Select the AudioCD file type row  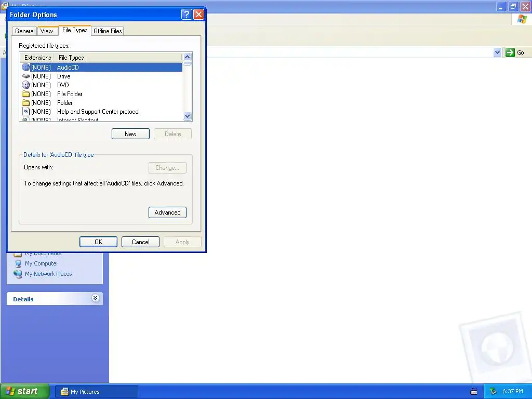pos(101,67)
